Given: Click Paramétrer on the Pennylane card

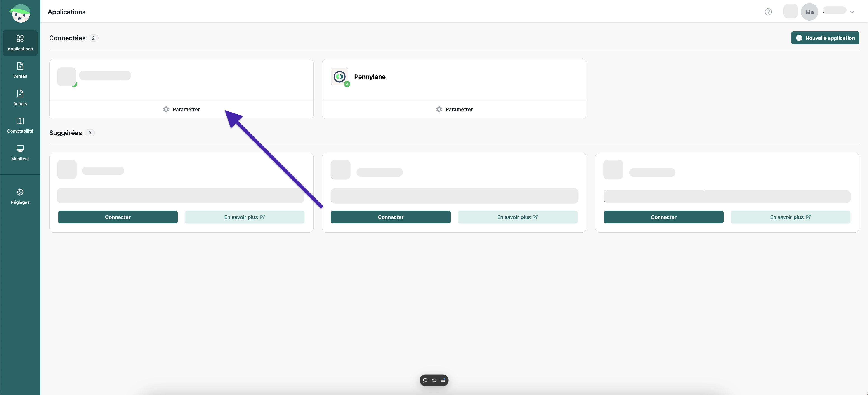Looking at the screenshot, I should point(454,109).
